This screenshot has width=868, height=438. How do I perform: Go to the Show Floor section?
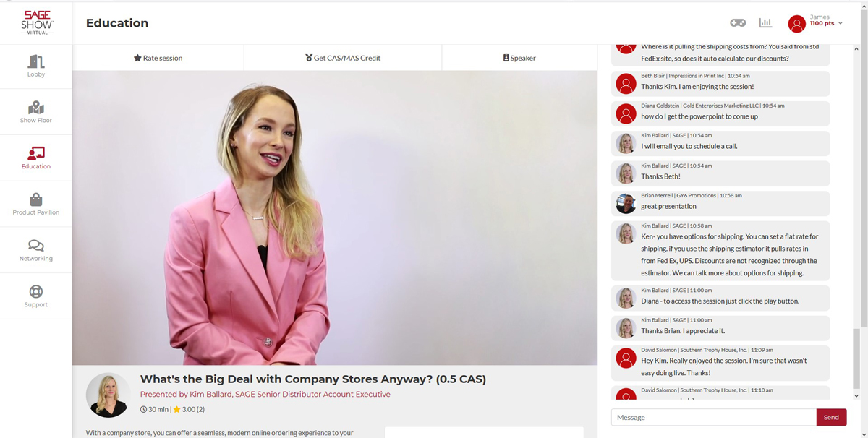pos(36,112)
